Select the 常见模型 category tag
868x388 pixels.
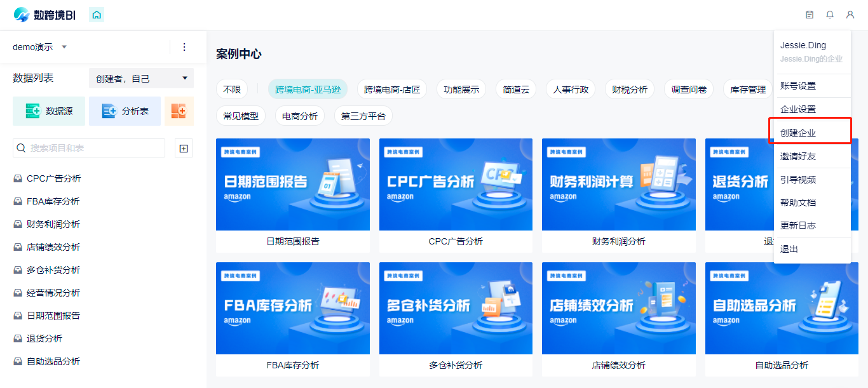(241, 116)
